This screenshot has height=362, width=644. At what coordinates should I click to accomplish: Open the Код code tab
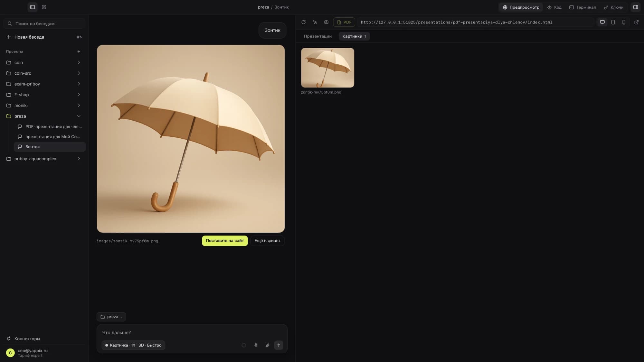point(554,7)
